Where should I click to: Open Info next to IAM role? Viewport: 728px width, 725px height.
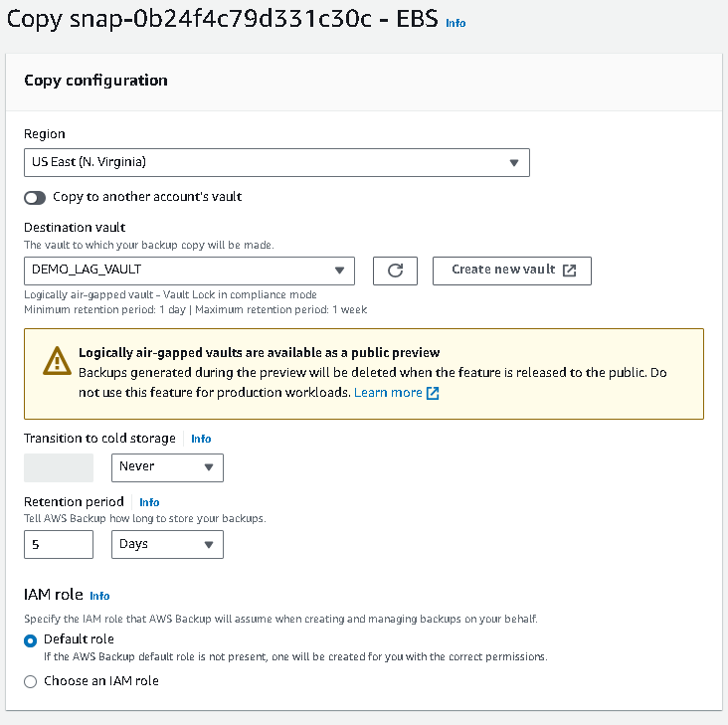point(99,596)
